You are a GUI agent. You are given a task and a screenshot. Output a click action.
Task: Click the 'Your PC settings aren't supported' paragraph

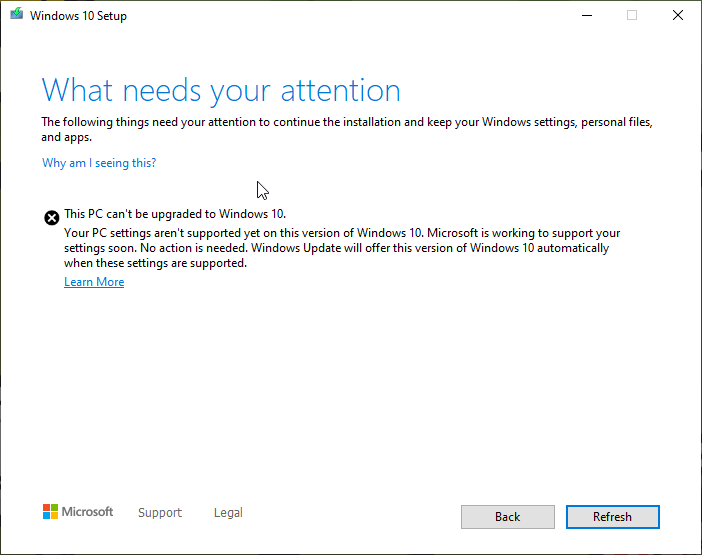(x=342, y=248)
